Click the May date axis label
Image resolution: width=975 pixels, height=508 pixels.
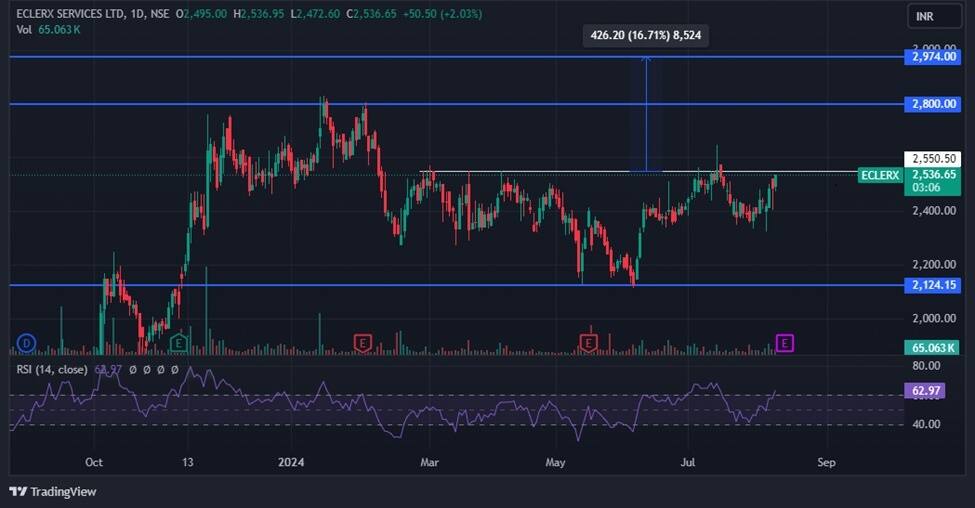click(x=555, y=462)
